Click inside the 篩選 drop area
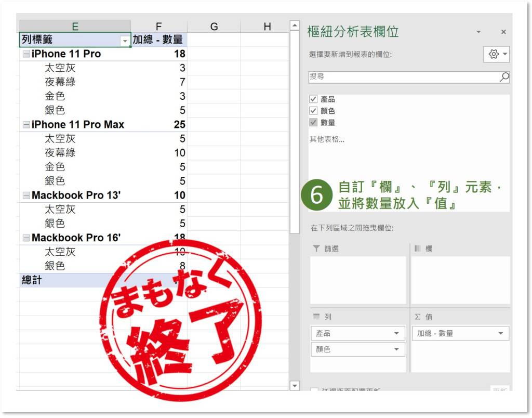Screen dimensions: 532x418 tap(358, 280)
